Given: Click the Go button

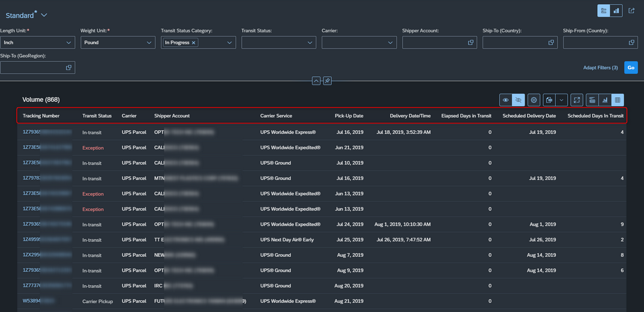Looking at the screenshot, I should point(631,67).
